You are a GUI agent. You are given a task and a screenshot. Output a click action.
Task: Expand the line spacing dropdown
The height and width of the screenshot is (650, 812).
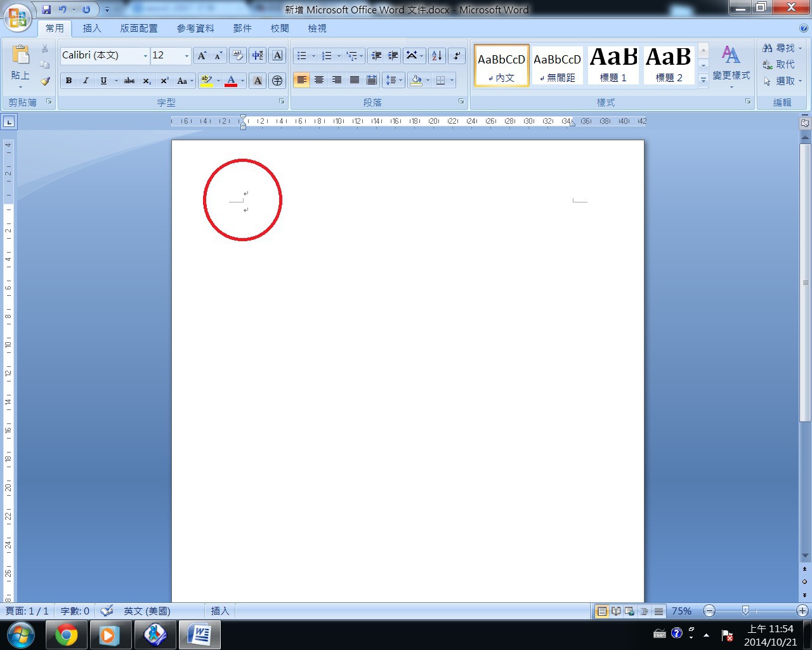click(401, 81)
